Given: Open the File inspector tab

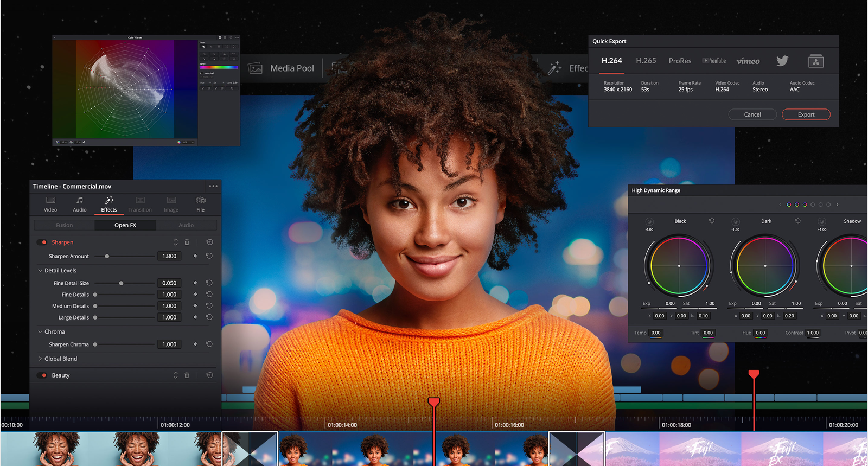Looking at the screenshot, I should (x=200, y=205).
